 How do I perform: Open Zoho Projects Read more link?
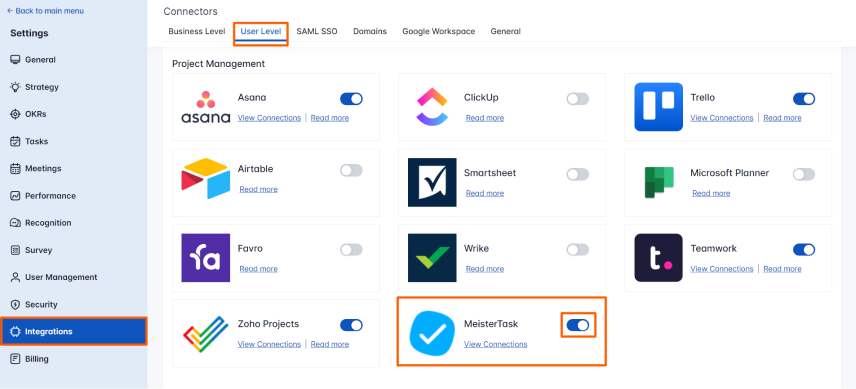(330, 344)
